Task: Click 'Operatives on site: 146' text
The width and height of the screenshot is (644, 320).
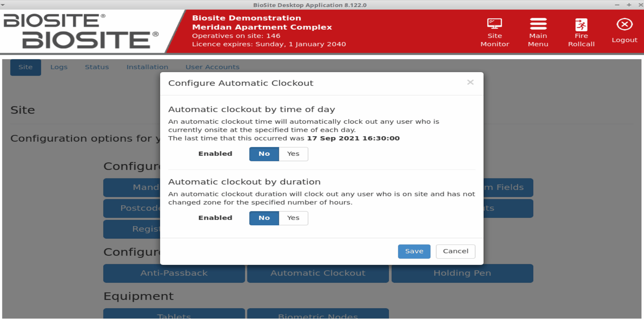Action: [236, 36]
